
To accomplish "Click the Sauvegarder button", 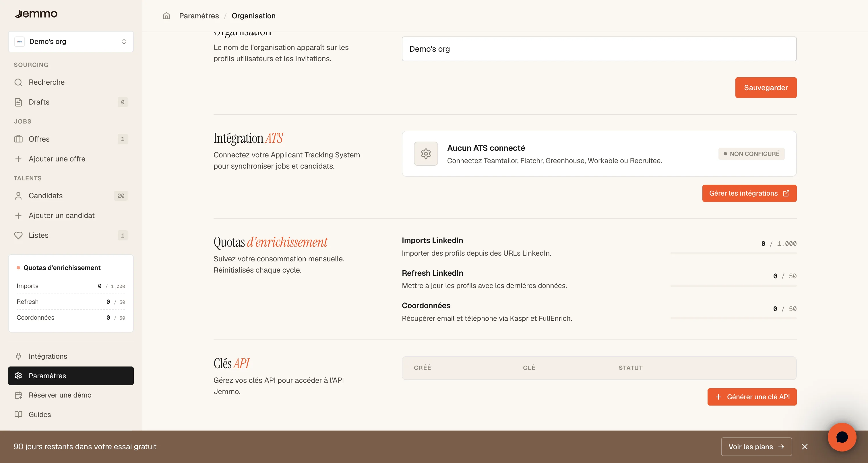I will [x=766, y=88].
